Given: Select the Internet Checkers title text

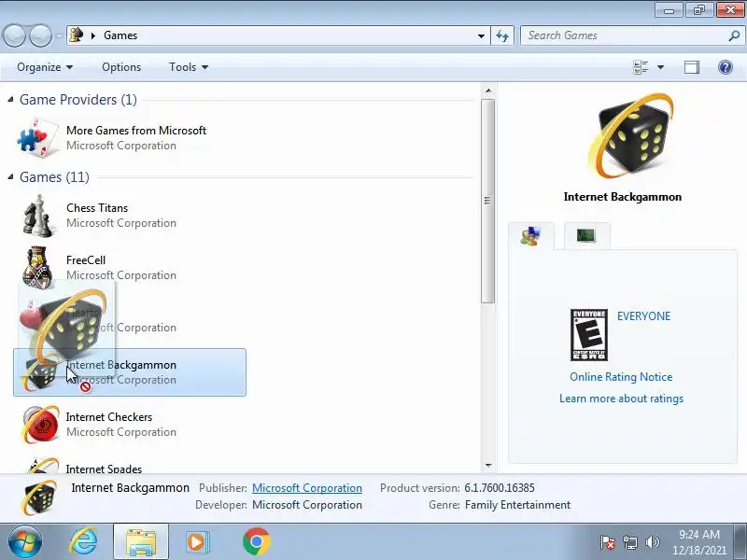Looking at the screenshot, I should [x=109, y=417].
